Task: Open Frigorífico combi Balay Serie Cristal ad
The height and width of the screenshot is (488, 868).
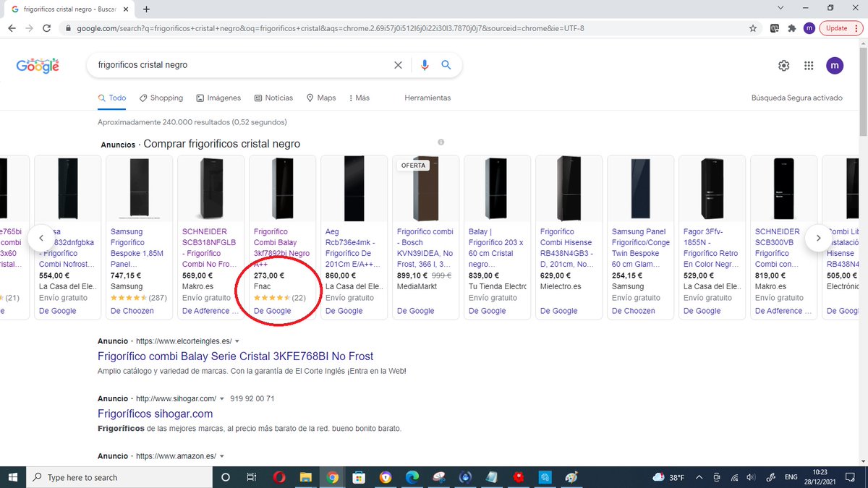Action: (235, 356)
